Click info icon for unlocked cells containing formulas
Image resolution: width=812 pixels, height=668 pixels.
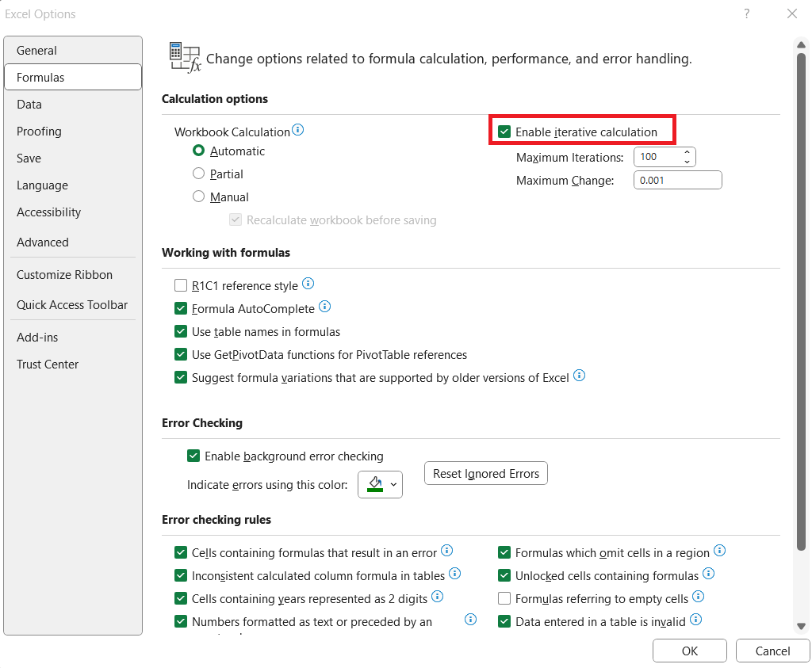(709, 574)
